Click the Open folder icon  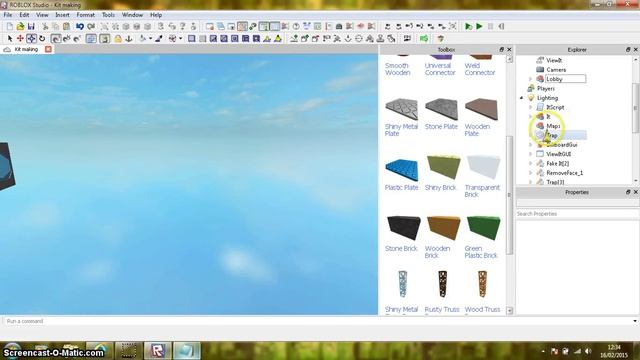pyautogui.click(x=20, y=27)
